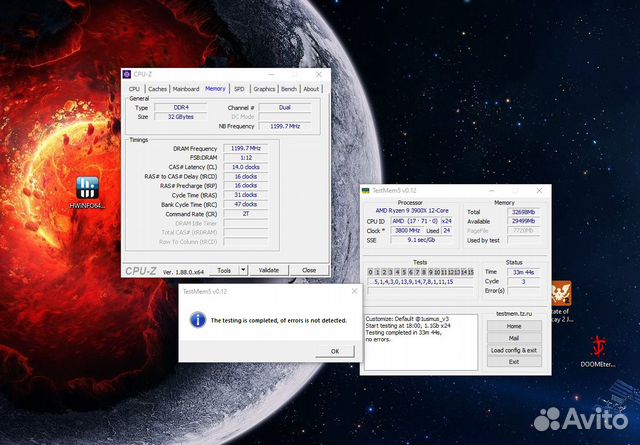Select the Memory tab in CPU-Z
Viewport: 640px width, 445px height.
tap(215, 89)
